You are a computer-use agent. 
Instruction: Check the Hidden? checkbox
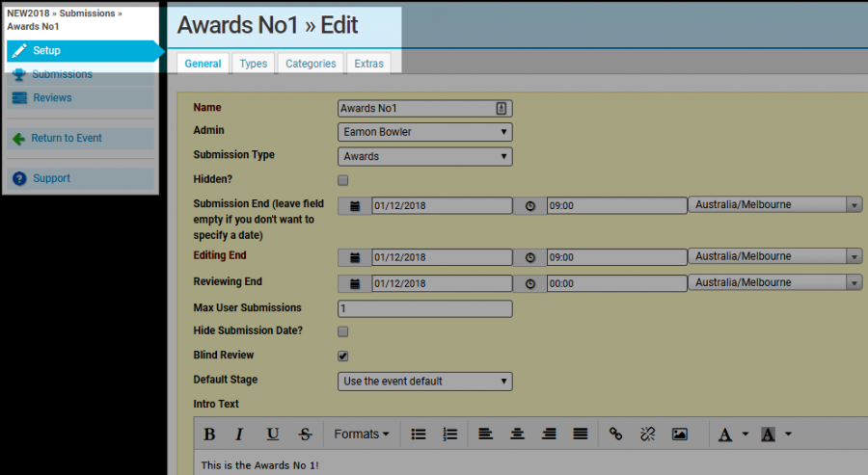[343, 180]
